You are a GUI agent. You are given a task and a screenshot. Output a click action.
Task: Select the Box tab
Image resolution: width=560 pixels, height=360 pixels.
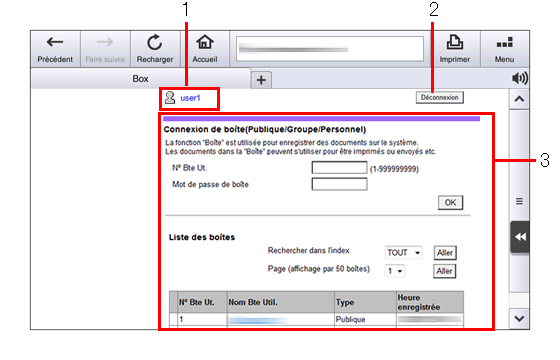point(141,79)
